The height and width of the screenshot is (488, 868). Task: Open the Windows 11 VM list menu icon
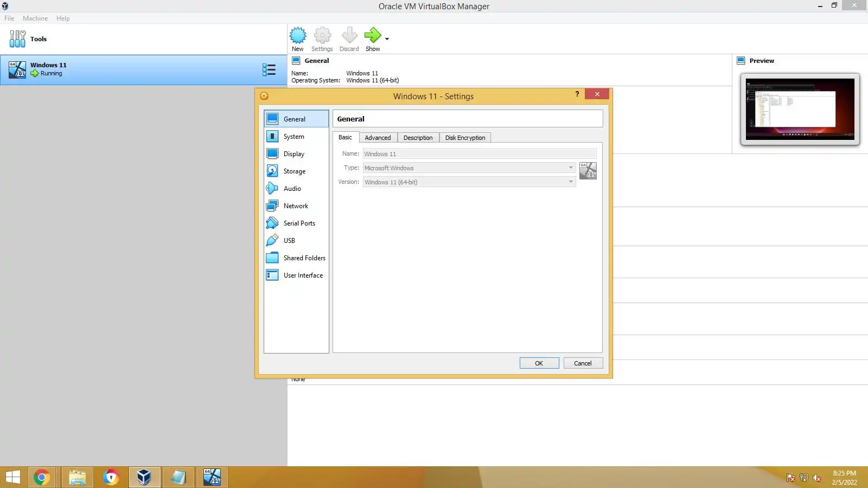(269, 69)
